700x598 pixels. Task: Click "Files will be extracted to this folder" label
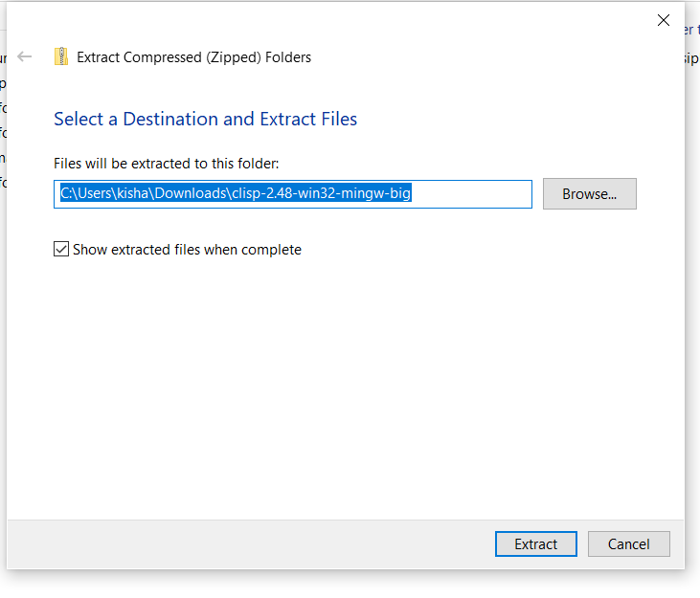[166, 164]
